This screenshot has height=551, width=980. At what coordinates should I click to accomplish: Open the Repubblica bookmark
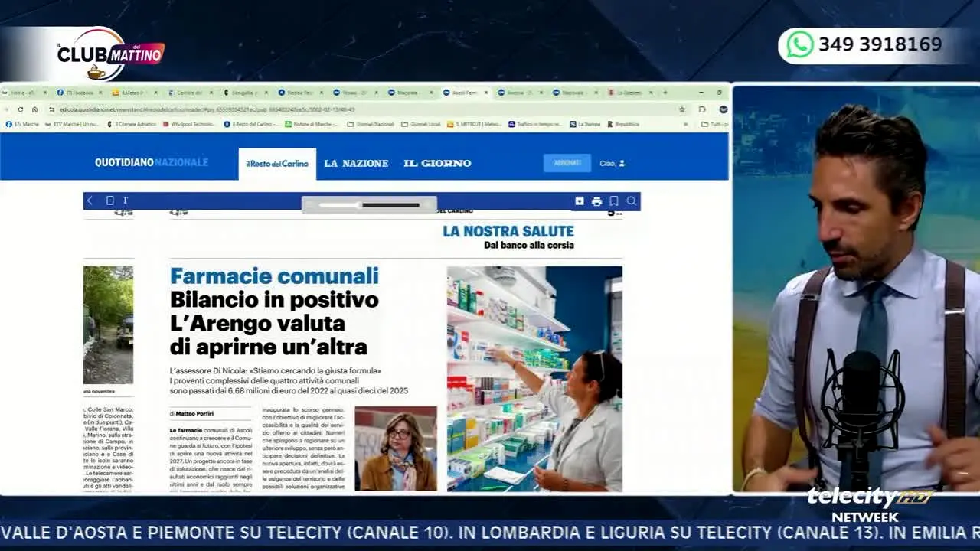click(x=623, y=124)
